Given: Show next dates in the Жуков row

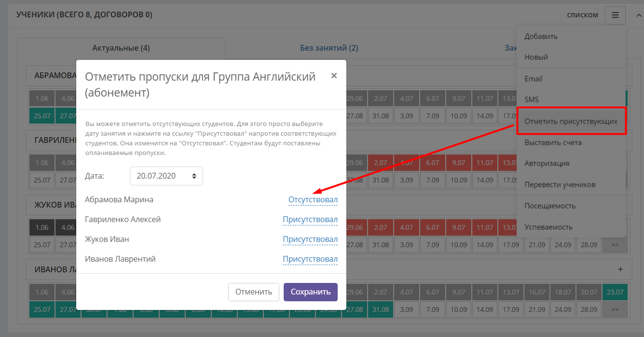Looking at the screenshot, I should (x=615, y=245).
